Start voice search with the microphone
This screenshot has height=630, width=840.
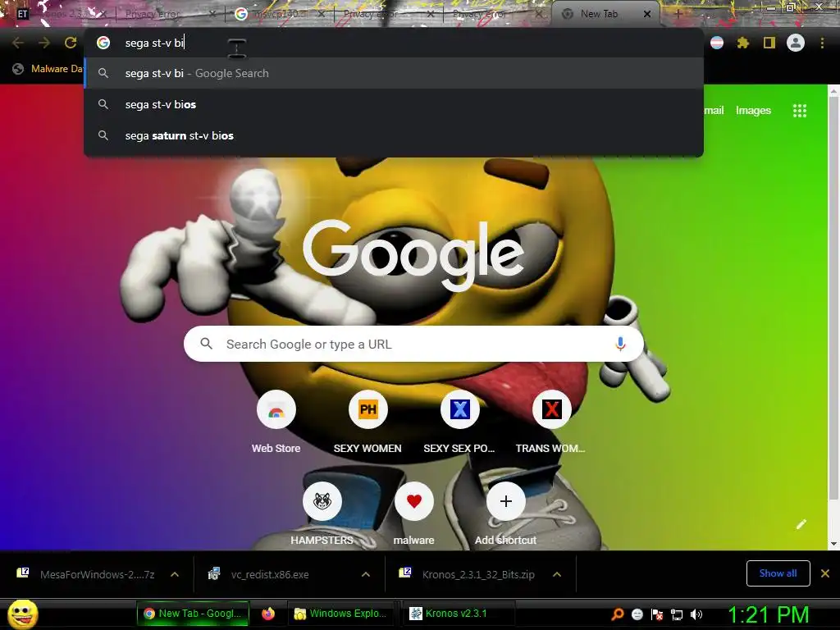620,344
